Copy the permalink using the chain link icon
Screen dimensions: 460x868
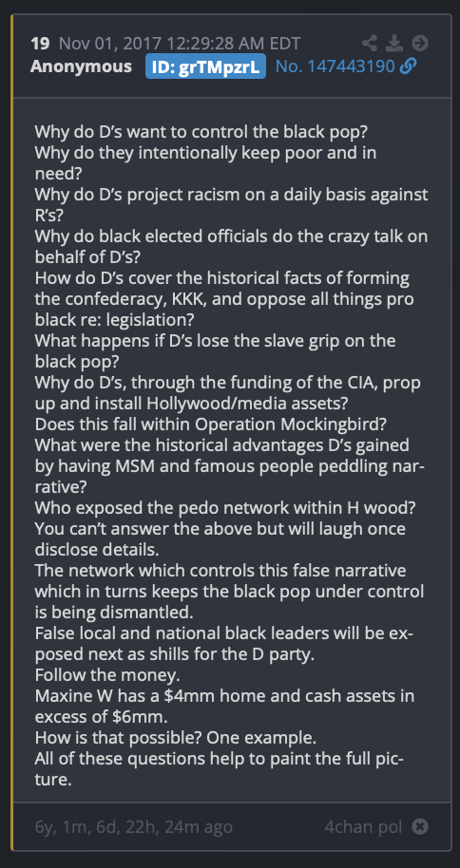408,66
